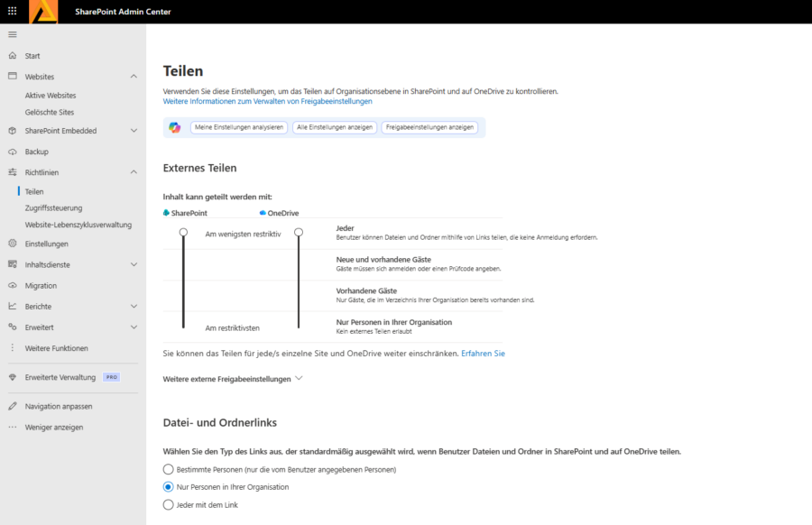Select Bestimmte Personen radio option
Image resolution: width=812 pixels, height=525 pixels.
point(169,470)
